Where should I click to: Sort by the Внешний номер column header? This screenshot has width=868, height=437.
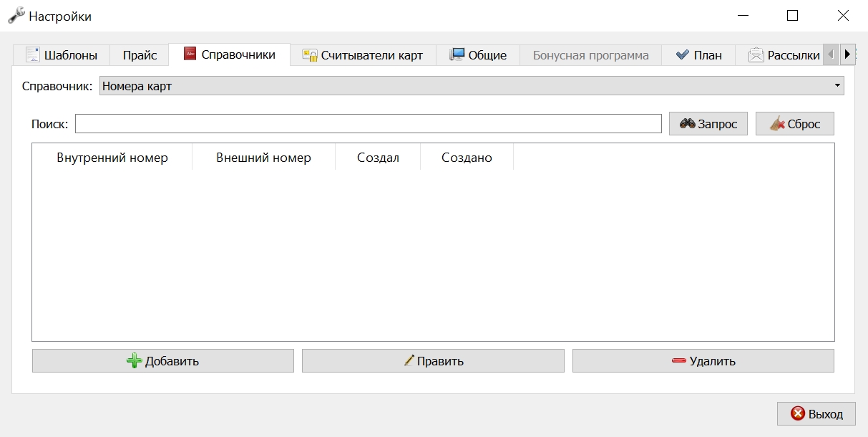(263, 158)
